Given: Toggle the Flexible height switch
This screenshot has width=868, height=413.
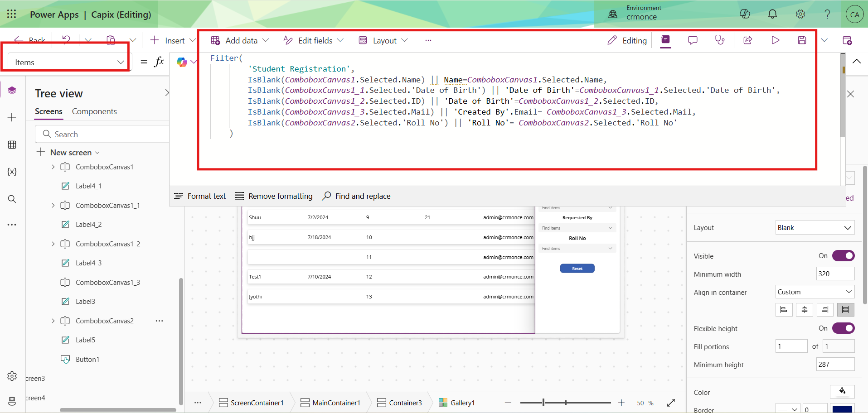Looking at the screenshot, I should point(844,328).
